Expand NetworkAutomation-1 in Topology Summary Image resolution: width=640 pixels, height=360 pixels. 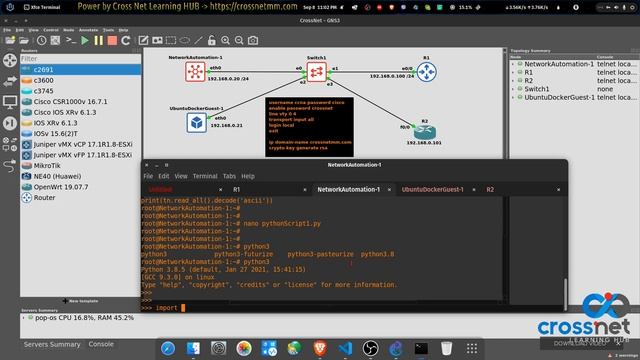click(x=513, y=64)
